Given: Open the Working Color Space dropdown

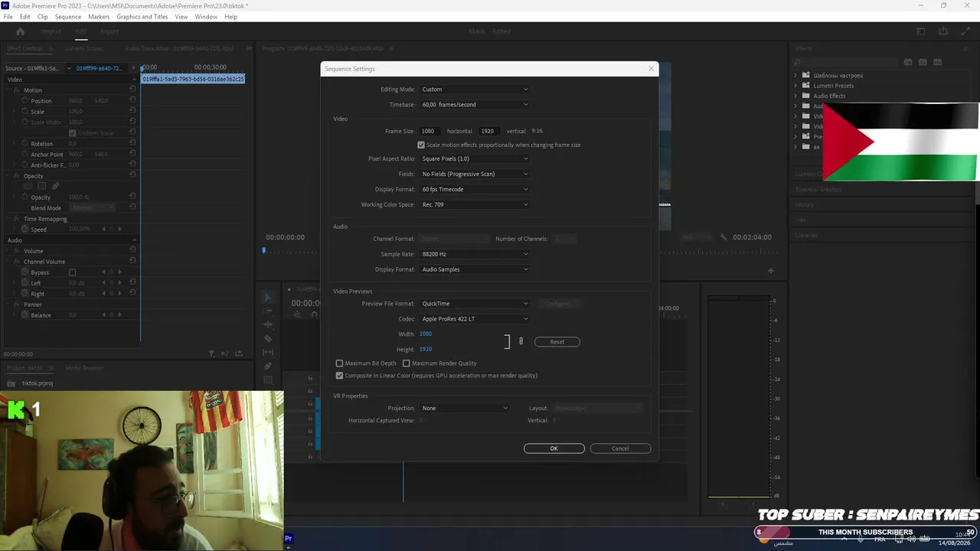Looking at the screenshot, I should click(x=475, y=204).
